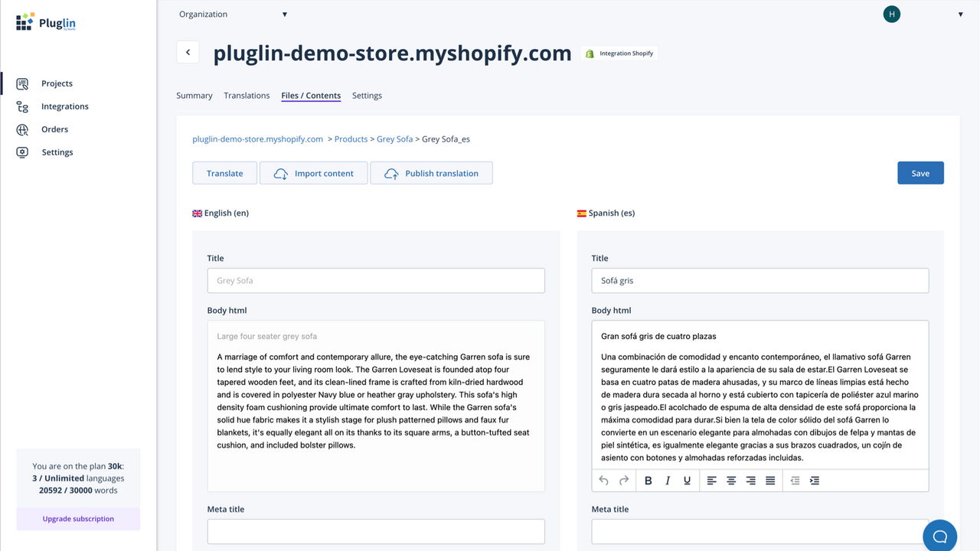
Task: Open Settings in the sidebar
Action: [x=57, y=152]
